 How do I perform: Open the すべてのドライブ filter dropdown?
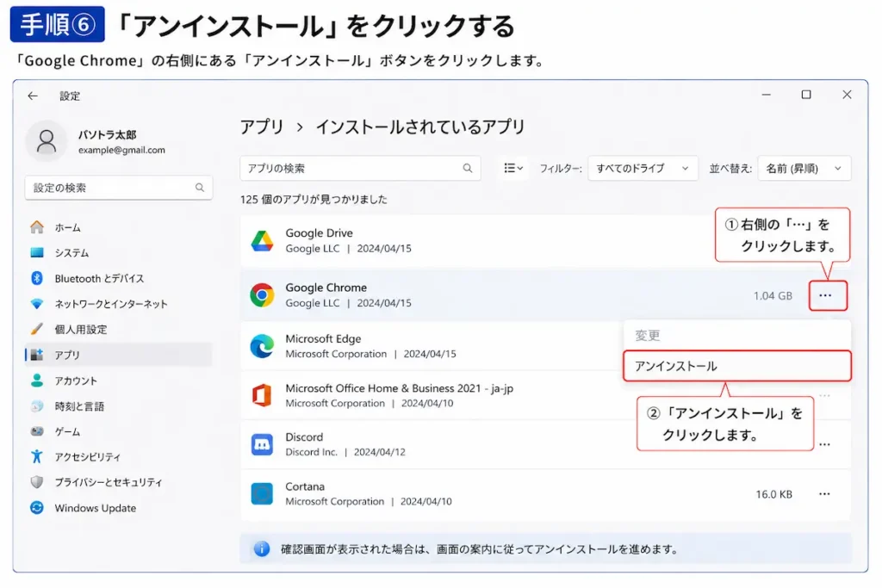(x=643, y=168)
